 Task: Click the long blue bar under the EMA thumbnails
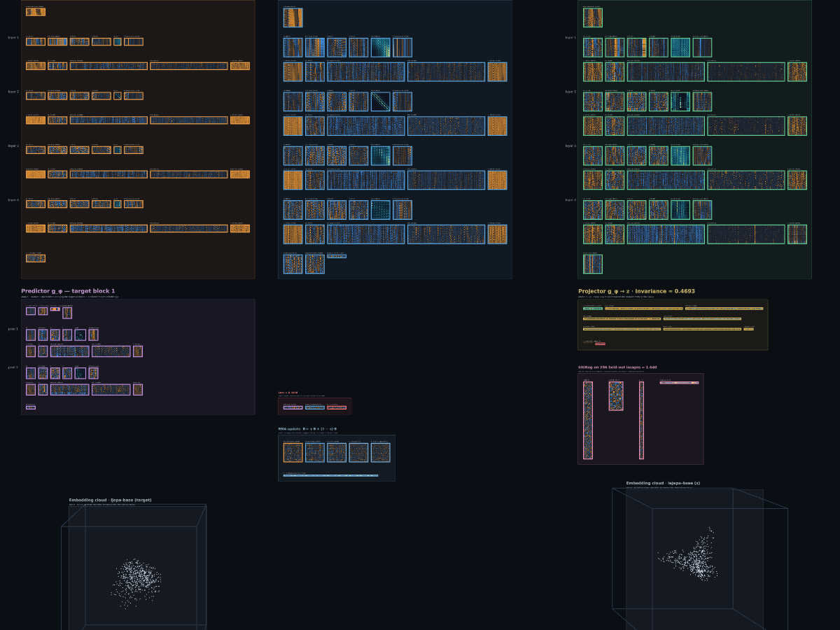click(330, 475)
